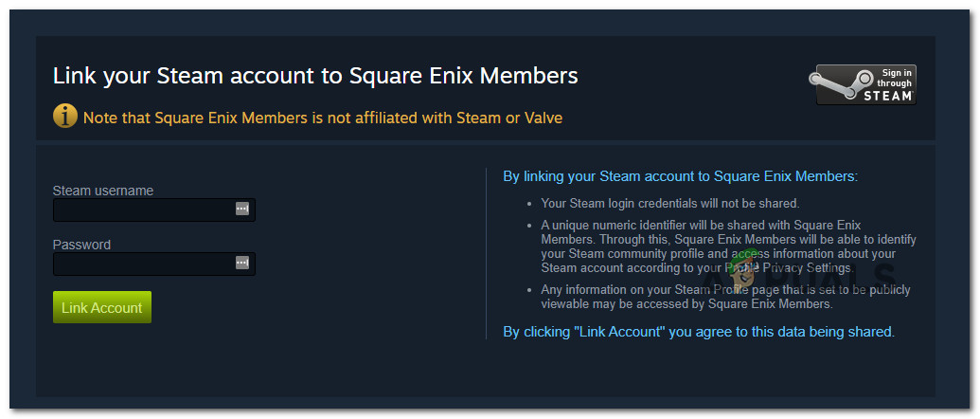This screenshot has height=419, width=980.
Task: Click the "Password" field label
Action: click(81, 245)
